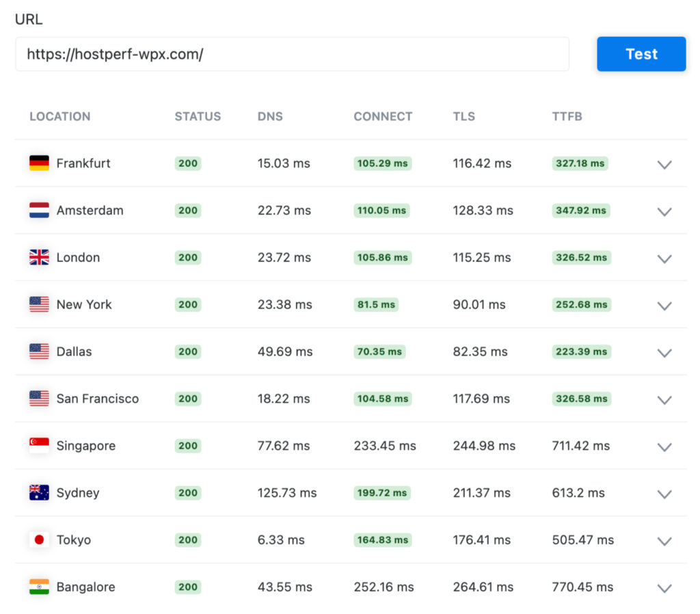Click the 200 status badge for Tokyo
Screen dimensions: 700x614
[188, 540]
